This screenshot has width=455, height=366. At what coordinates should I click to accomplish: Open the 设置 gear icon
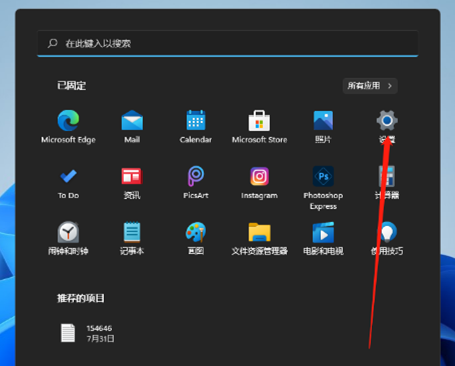[387, 120]
